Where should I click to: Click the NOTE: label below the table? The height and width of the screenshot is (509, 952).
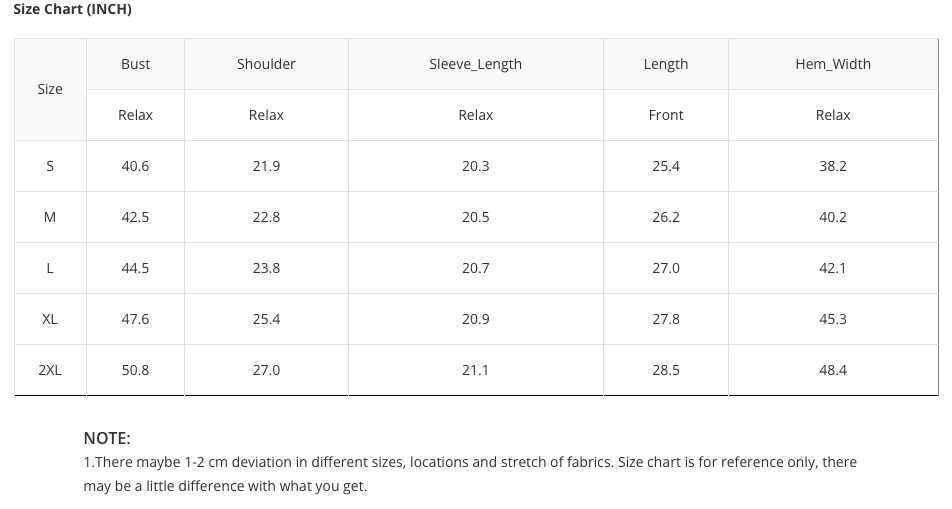point(107,438)
